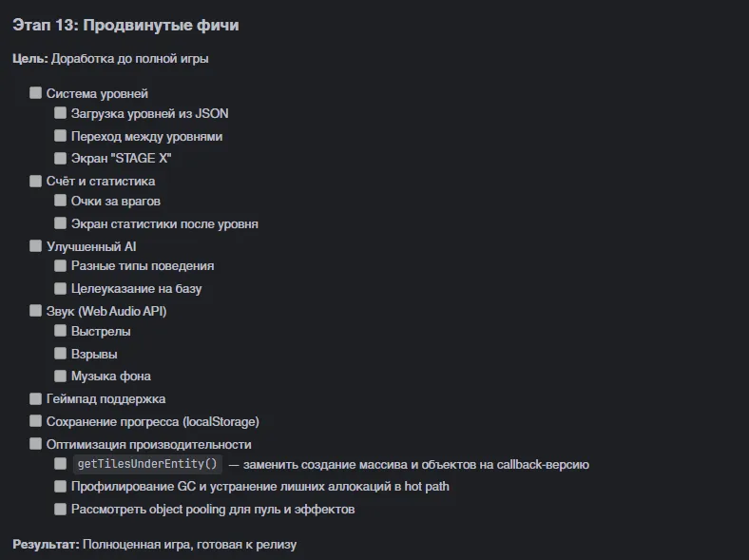Check the "Звук (Web Audio API)" checkbox

coord(36,311)
